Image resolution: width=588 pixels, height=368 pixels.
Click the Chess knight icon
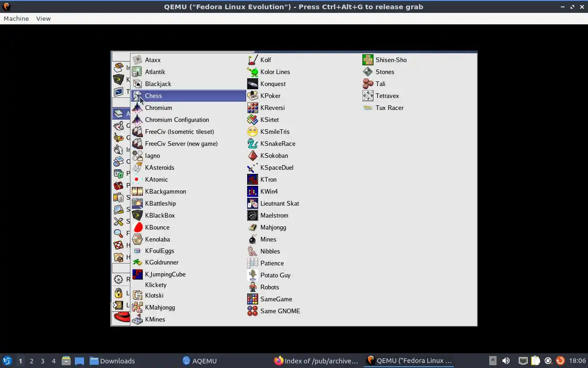click(137, 96)
